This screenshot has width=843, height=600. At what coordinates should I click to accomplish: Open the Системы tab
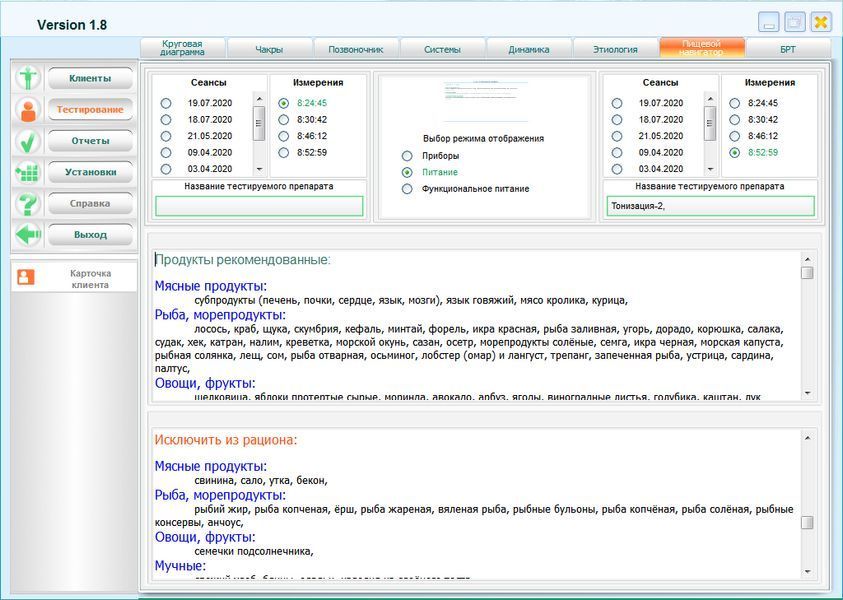pyautogui.click(x=442, y=49)
